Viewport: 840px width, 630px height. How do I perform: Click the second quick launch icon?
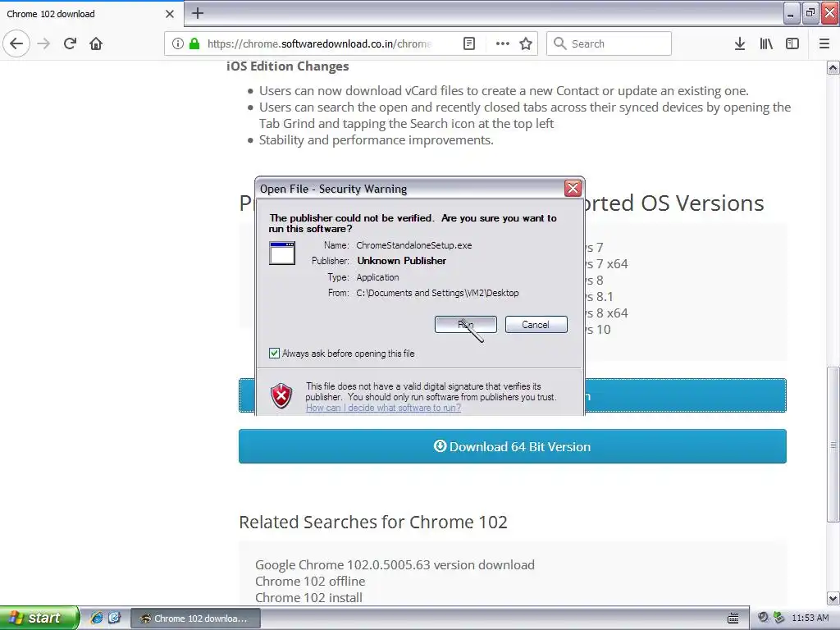[115, 618]
